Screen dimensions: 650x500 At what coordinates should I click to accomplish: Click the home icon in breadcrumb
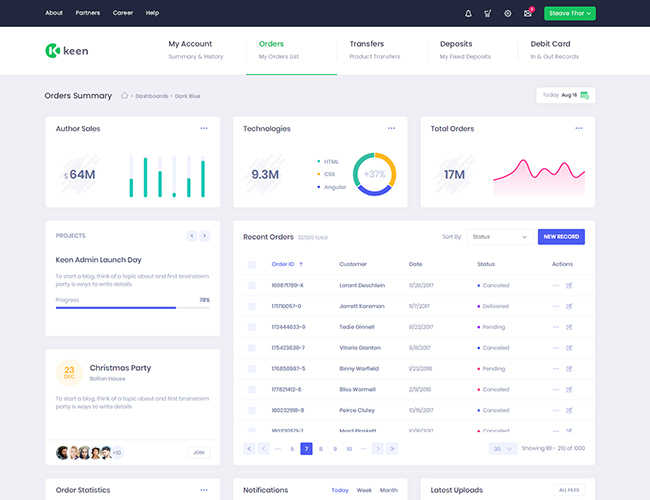(124, 96)
